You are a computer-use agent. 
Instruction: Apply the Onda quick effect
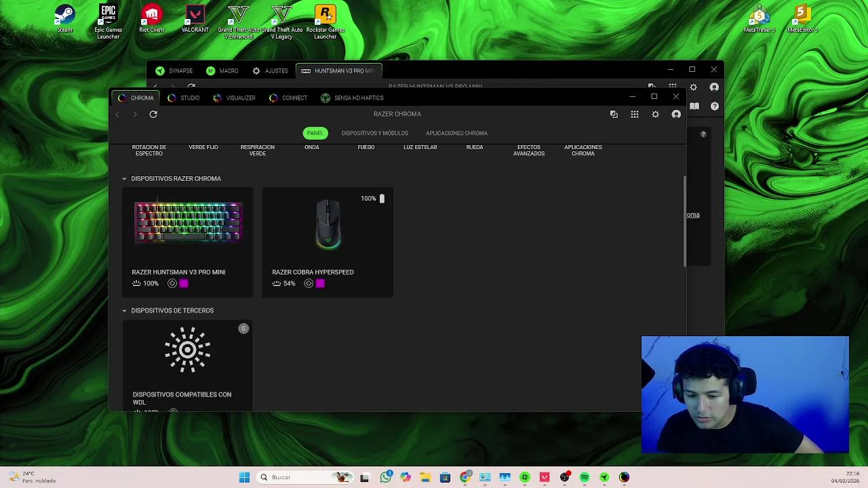[311, 147]
